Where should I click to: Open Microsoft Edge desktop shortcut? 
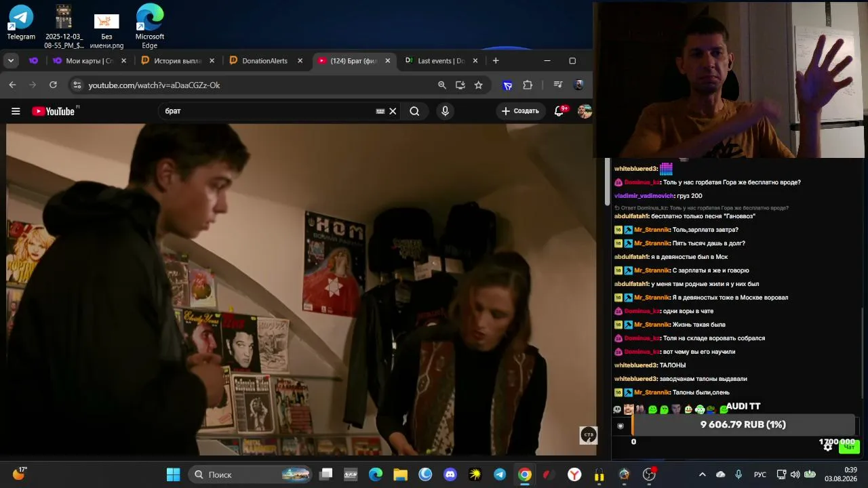149,26
